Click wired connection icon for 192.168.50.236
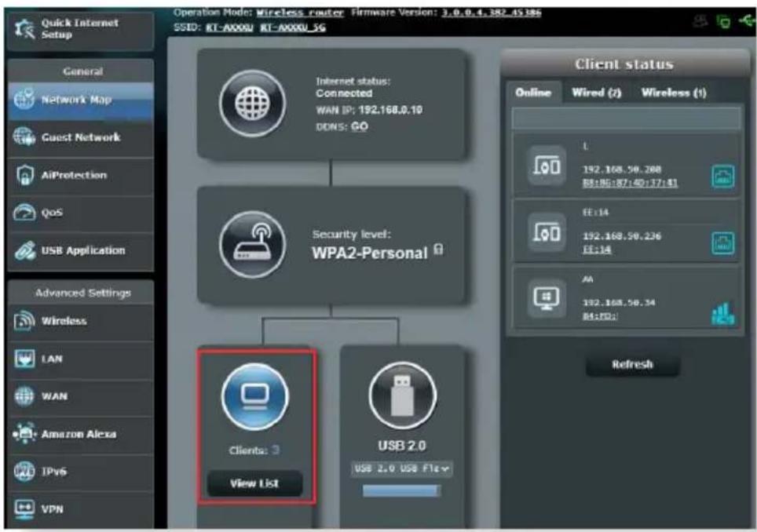Viewport: 757px width, 532px height. tap(722, 242)
